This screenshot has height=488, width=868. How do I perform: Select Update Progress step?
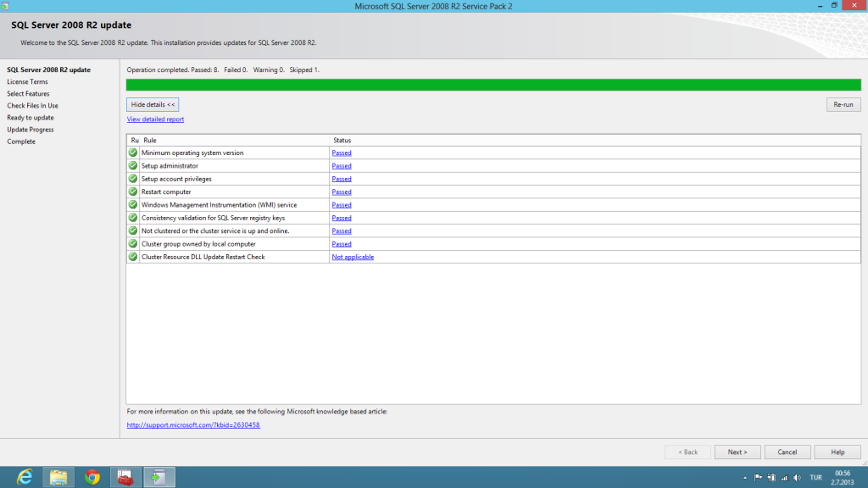coord(31,130)
